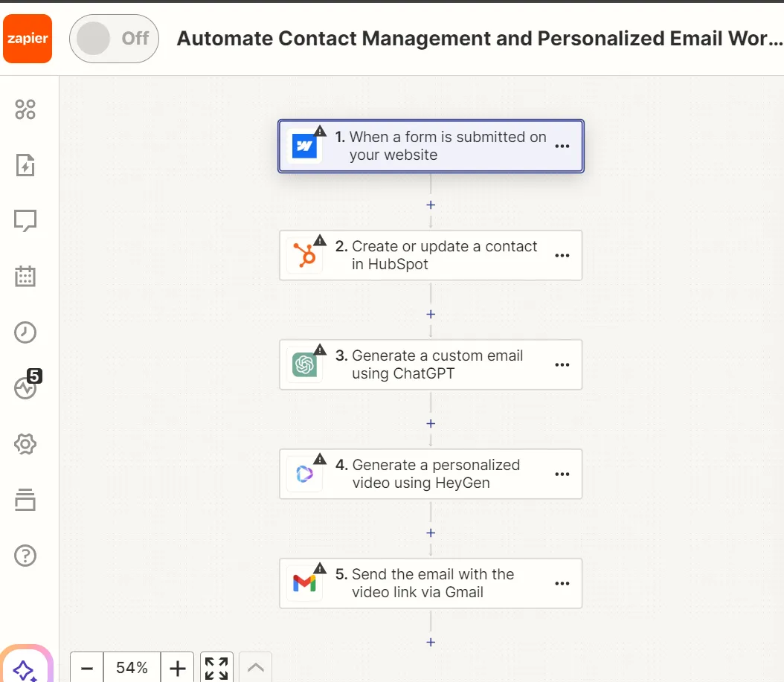
Task: Open the Zap details file icon
Action: click(25, 165)
